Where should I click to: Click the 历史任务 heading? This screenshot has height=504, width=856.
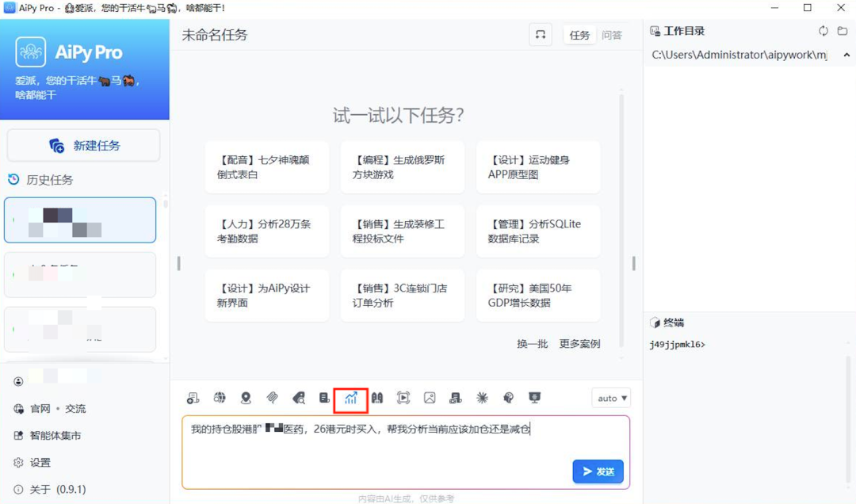tap(50, 180)
